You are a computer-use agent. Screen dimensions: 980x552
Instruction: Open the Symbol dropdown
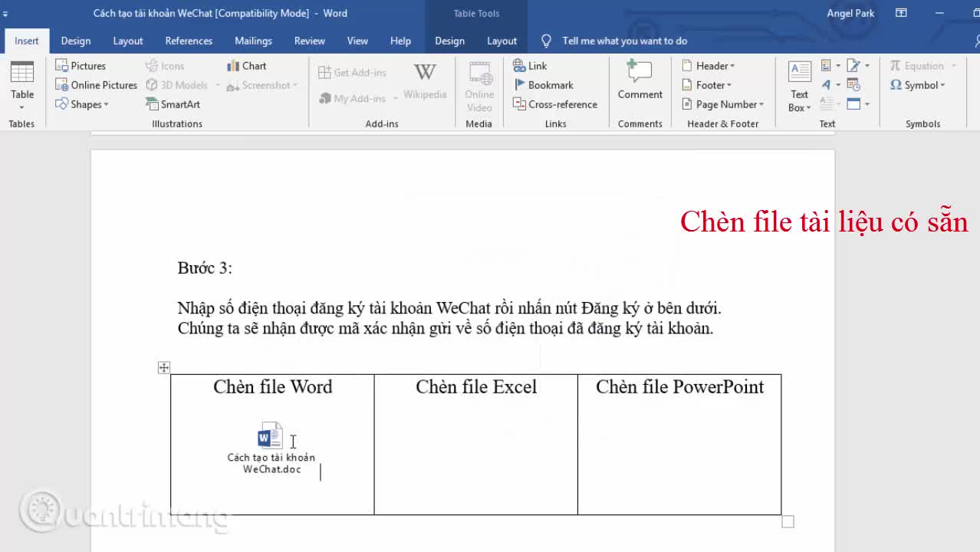coord(918,85)
